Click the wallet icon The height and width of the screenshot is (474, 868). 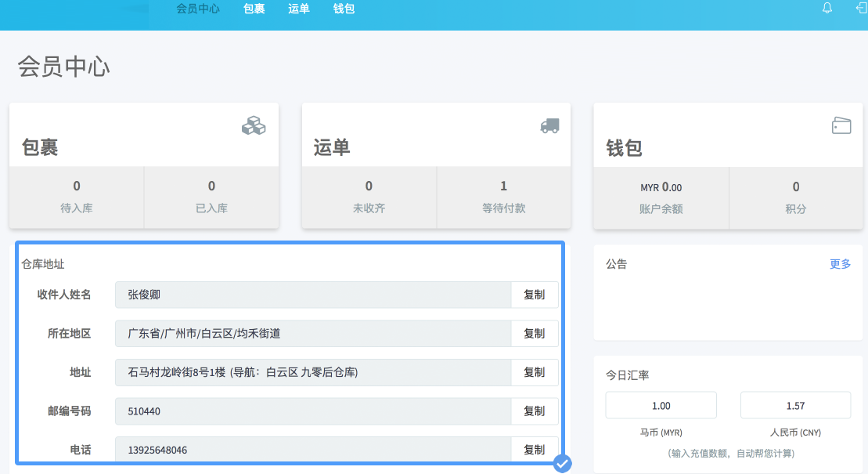(x=841, y=125)
